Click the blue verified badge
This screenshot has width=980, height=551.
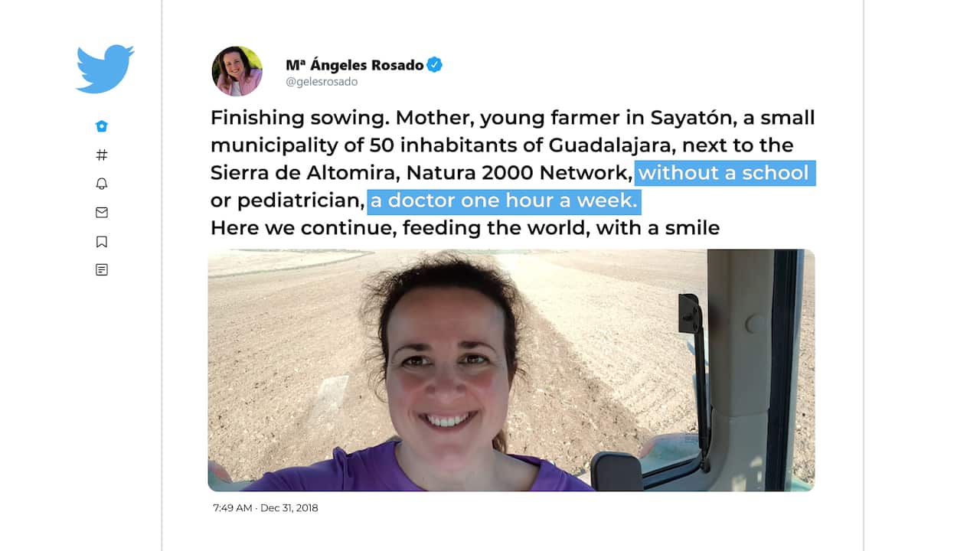(434, 65)
